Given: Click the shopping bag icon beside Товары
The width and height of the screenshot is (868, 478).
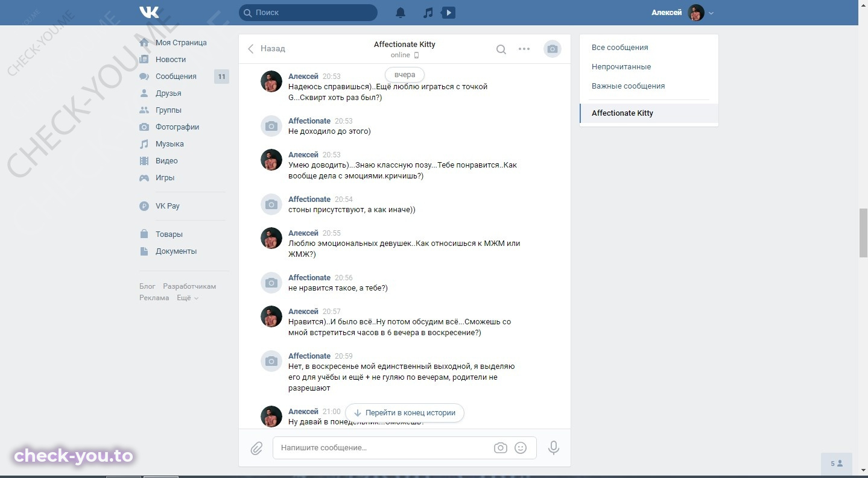Looking at the screenshot, I should tap(144, 234).
